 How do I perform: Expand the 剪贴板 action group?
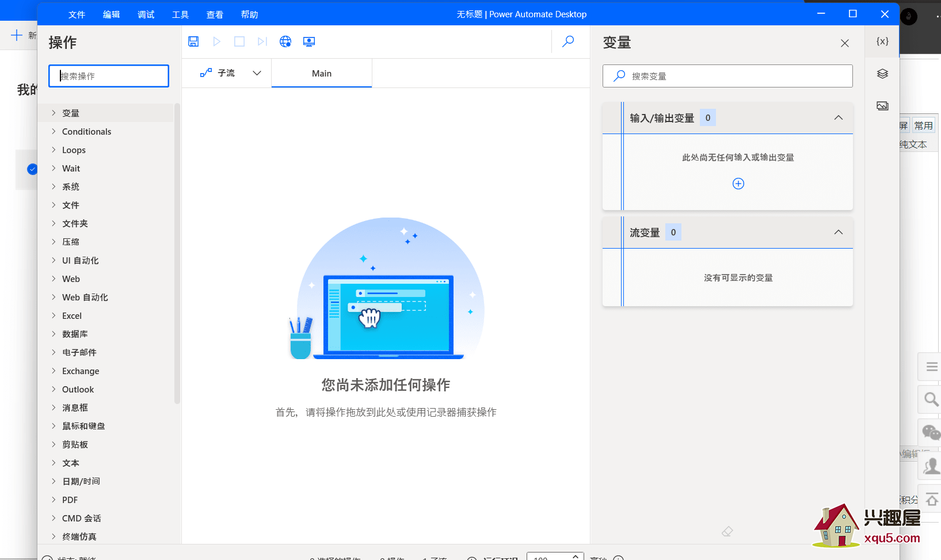pyautogui.click(x=54, y=444)
